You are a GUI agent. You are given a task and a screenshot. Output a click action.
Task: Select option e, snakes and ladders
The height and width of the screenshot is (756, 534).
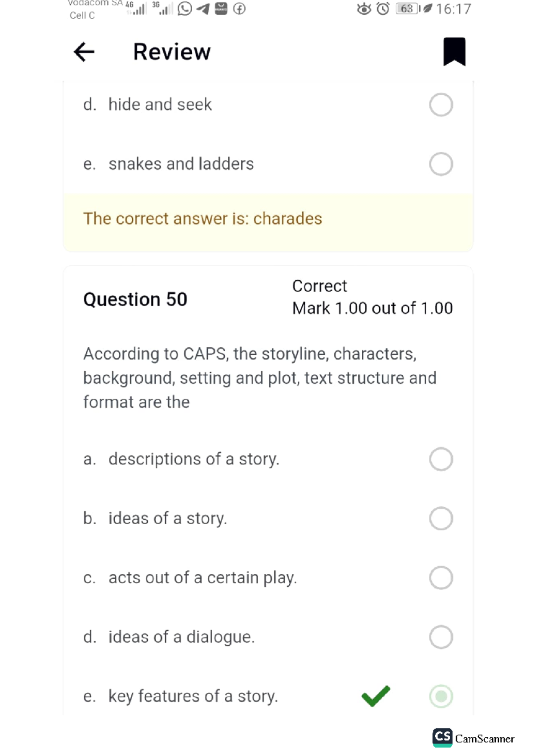tap(441, 163)
